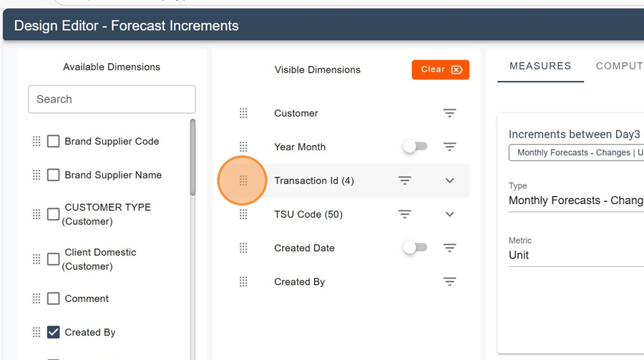This screenshot has width=644, height=360.
Task: Enable the Created Date toggle switch
Action: coord(415,248)
